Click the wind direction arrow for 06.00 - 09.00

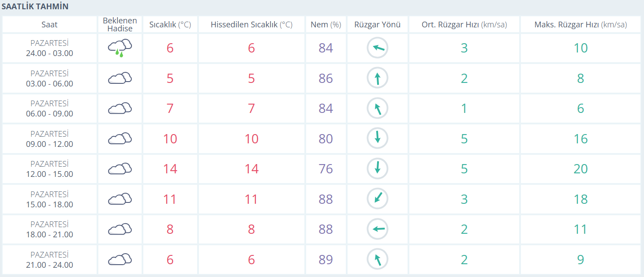378,109
